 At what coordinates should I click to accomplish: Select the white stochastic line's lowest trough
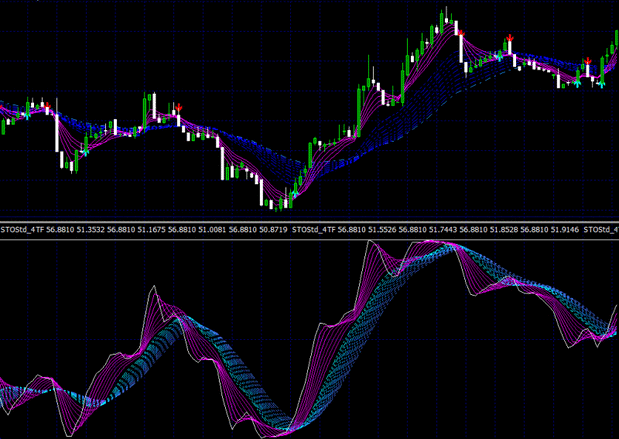263,437
